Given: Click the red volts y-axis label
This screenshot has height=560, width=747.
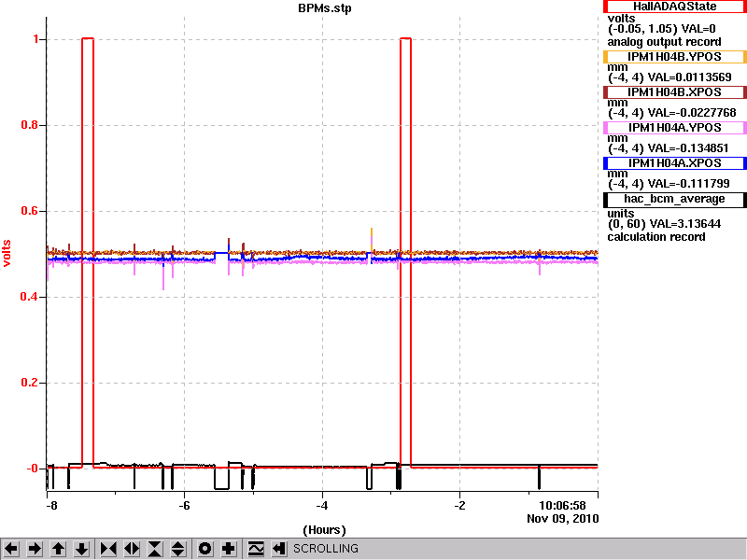Looking at the screenshot, I should click(7, 253).
